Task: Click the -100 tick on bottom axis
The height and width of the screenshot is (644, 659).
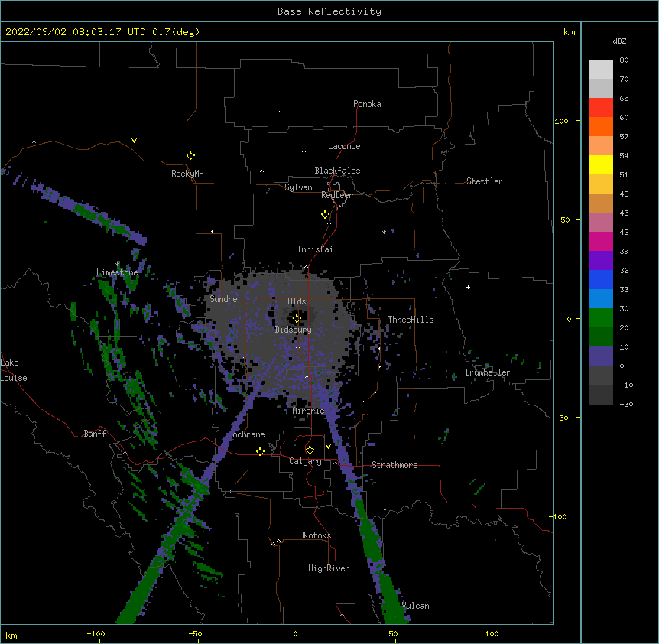Action: point(96,633)
